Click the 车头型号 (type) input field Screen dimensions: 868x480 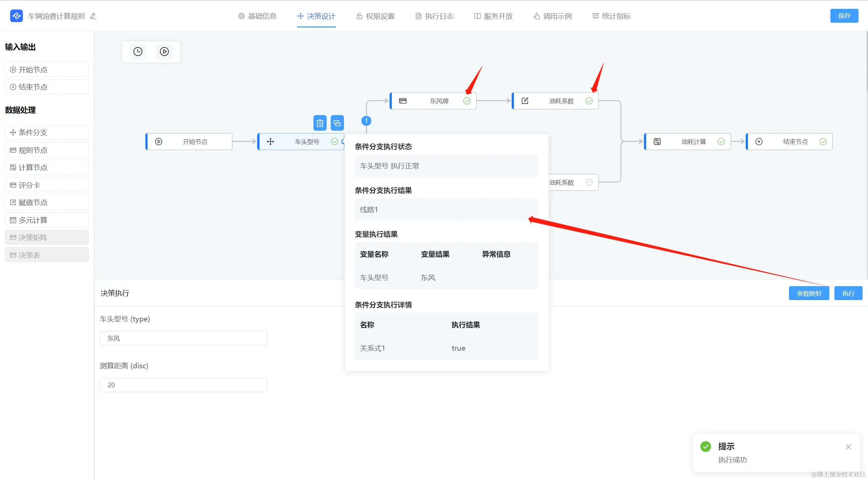[183, 338]
